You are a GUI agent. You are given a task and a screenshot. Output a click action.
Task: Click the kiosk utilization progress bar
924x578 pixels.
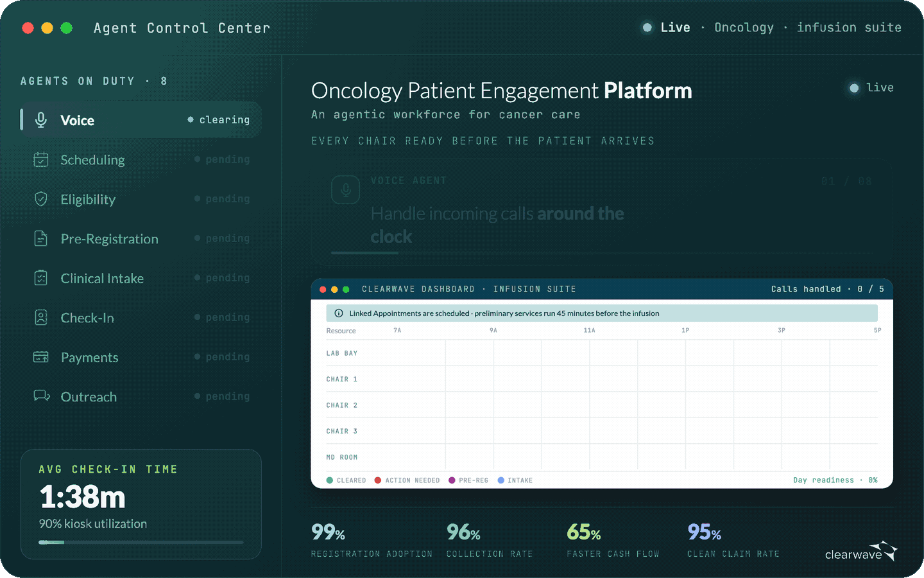(x=141, y=542)
